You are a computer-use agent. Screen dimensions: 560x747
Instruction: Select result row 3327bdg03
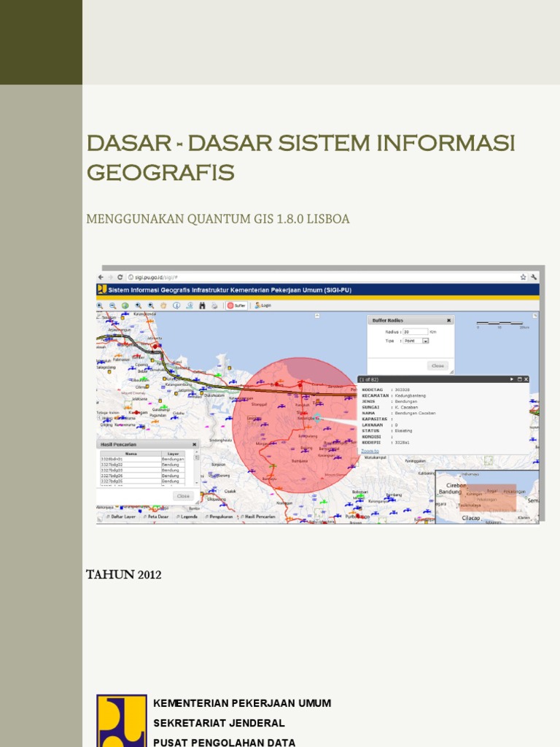(142, 470)
